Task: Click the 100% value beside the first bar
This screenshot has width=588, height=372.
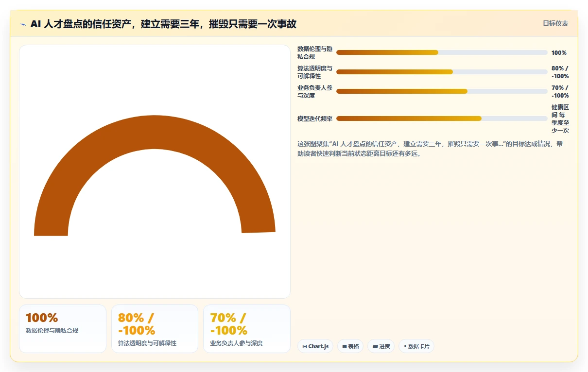Action: click(x=559, y=53)
